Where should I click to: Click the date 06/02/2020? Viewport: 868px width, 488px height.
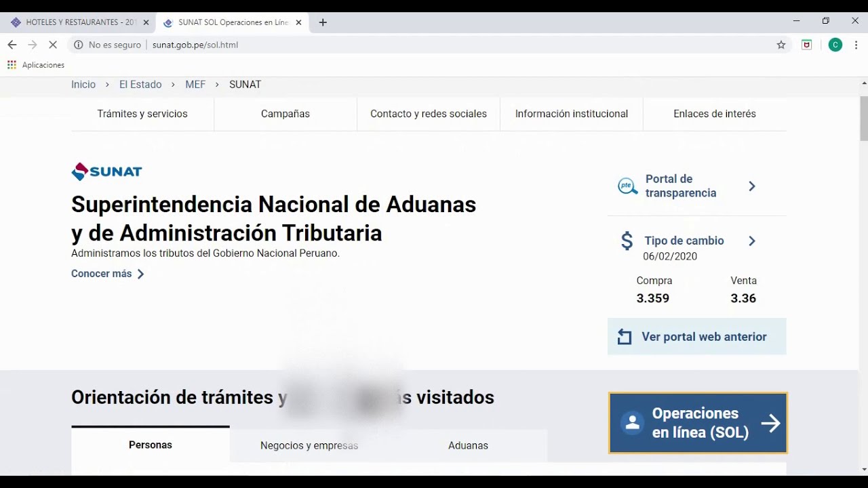click(670, 256)
